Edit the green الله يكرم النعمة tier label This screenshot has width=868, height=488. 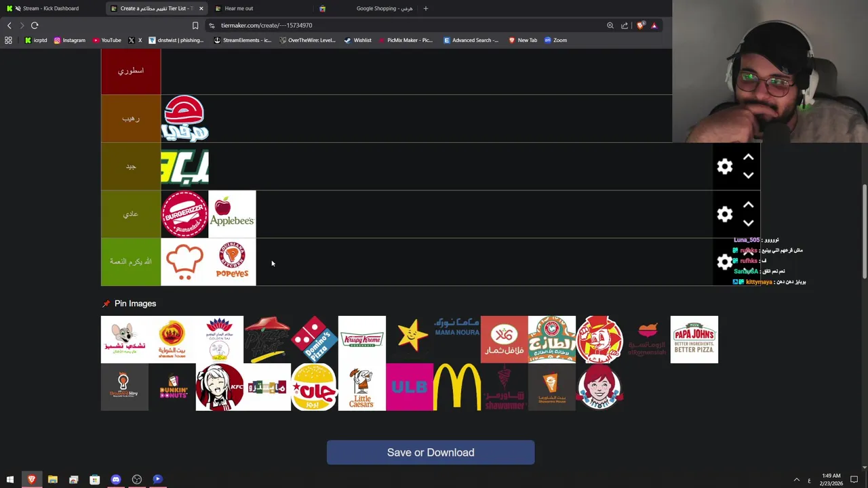[131, 262]
